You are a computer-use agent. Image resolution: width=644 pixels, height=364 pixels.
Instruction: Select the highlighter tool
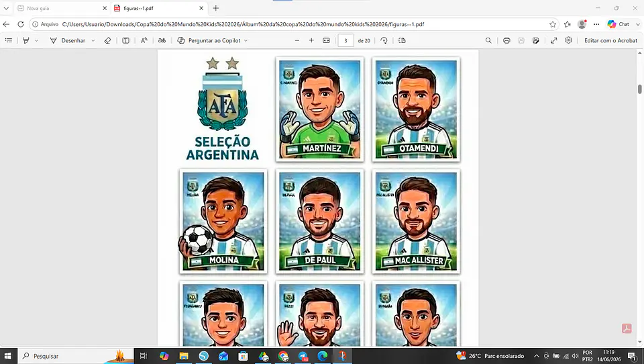pos(26,40)
